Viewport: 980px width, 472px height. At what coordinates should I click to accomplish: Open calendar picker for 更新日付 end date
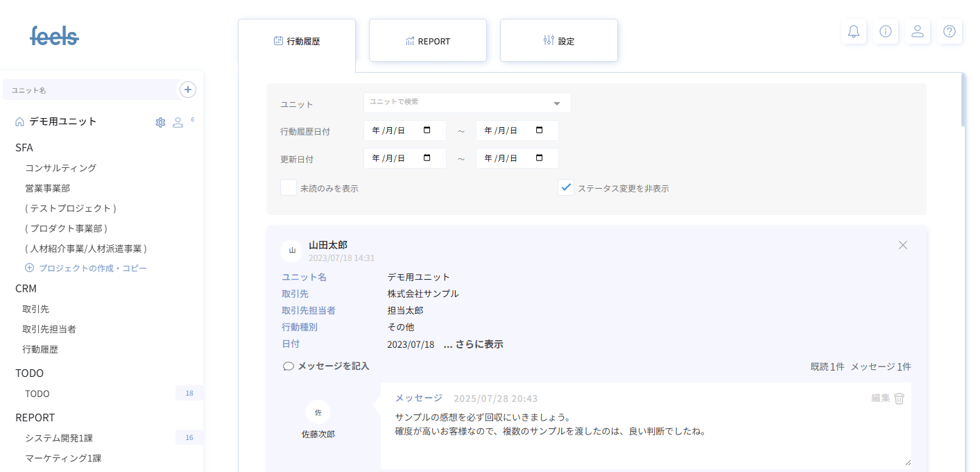click(x=539, y=158)
